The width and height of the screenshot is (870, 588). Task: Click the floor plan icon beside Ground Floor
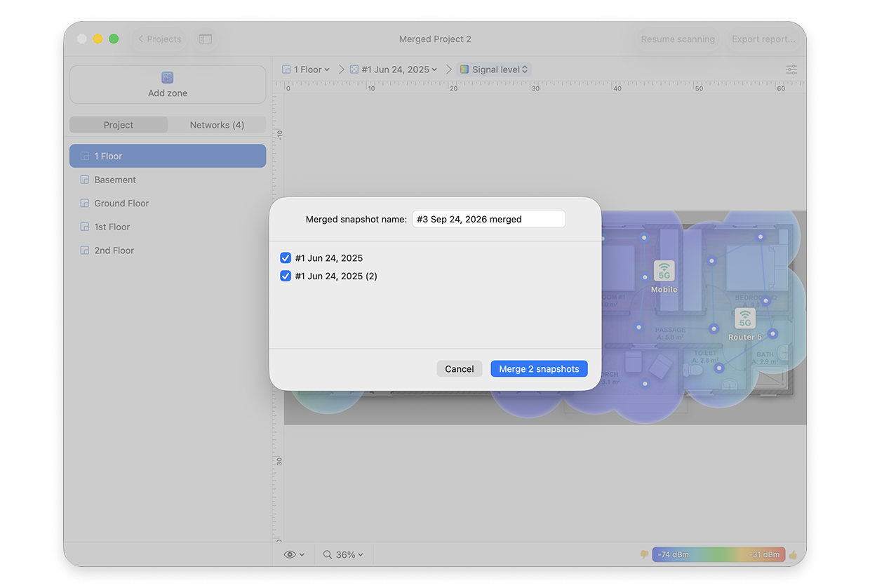84,203
